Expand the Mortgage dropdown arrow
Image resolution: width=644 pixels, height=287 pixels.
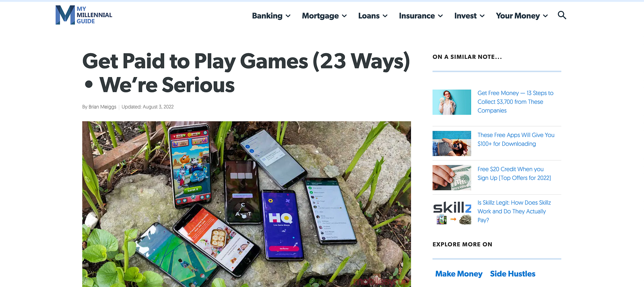pos(345,16)
